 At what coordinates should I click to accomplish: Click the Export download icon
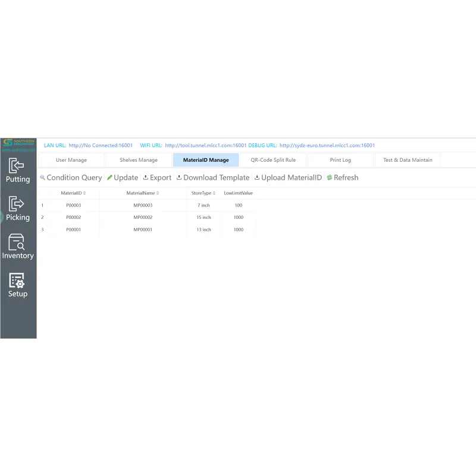pyautogui.click(x=145, y=177)
